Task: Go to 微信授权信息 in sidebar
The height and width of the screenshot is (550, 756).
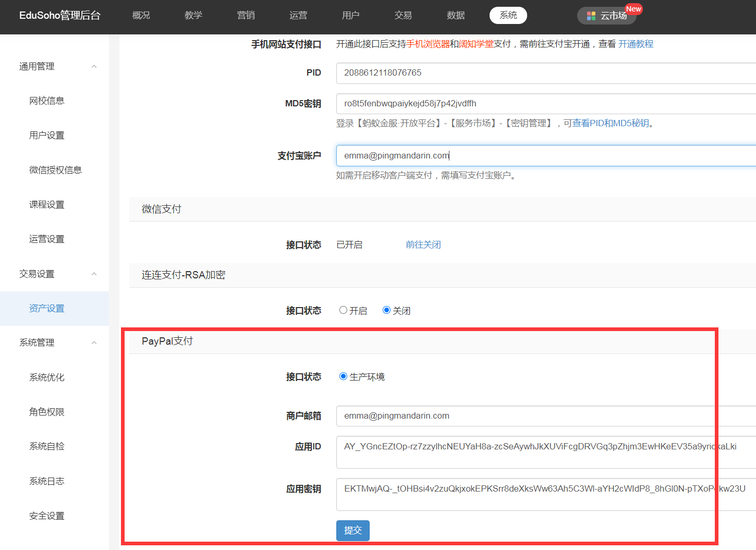Action: [x=55, y=170]
